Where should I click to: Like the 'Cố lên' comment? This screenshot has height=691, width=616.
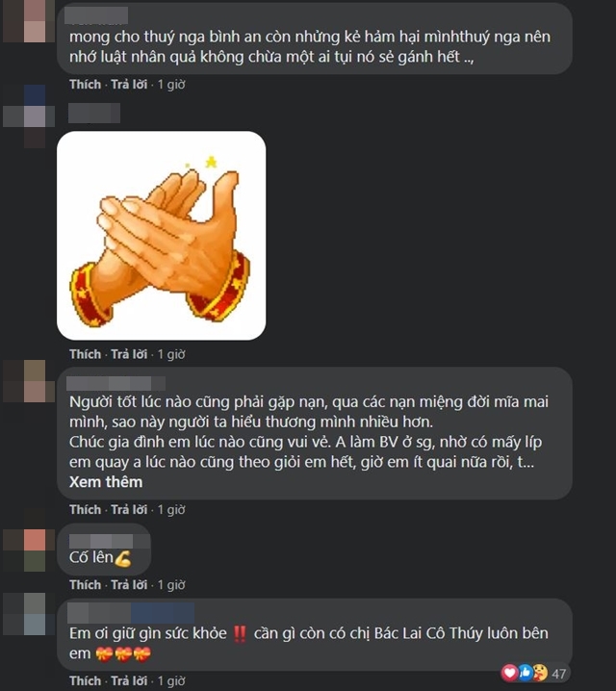click(85, 585)
